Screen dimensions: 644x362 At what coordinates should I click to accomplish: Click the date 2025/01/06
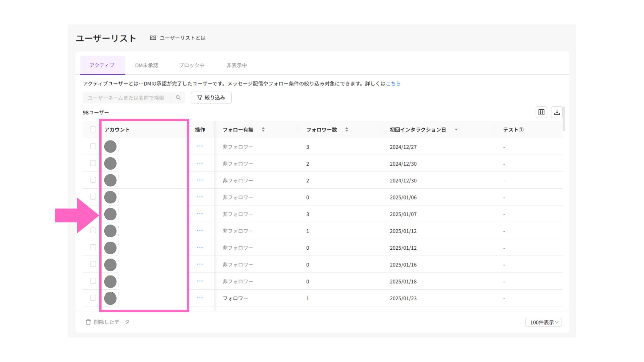(403, 197)
